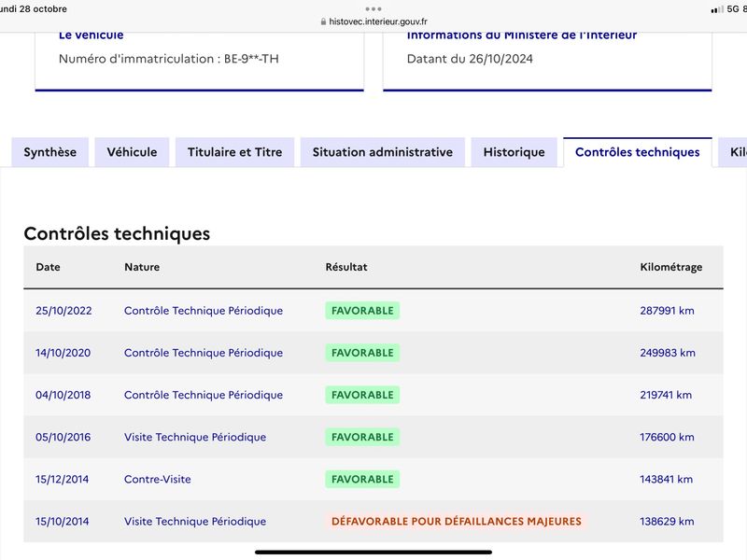Open the Synthèse tab
Image resolution: width=747 pixels, height=560 pixels.
[x=50, y=152]
